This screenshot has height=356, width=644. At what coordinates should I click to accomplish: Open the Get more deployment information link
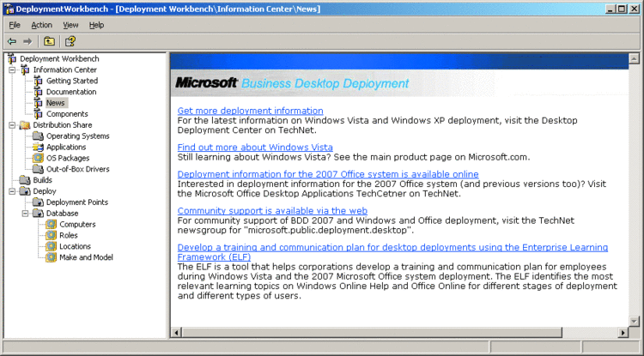pos(250,111)
